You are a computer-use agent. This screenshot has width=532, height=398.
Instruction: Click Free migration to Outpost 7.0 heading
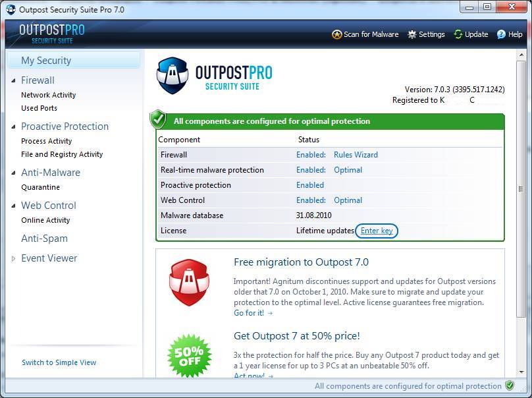[301, 262]
